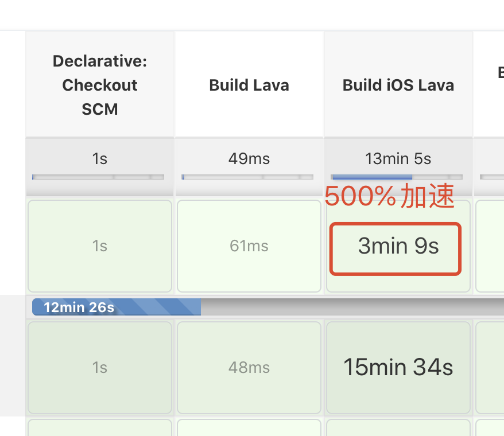
Task: Click the 1s average stage time cell
Action: tap(100, 158)
